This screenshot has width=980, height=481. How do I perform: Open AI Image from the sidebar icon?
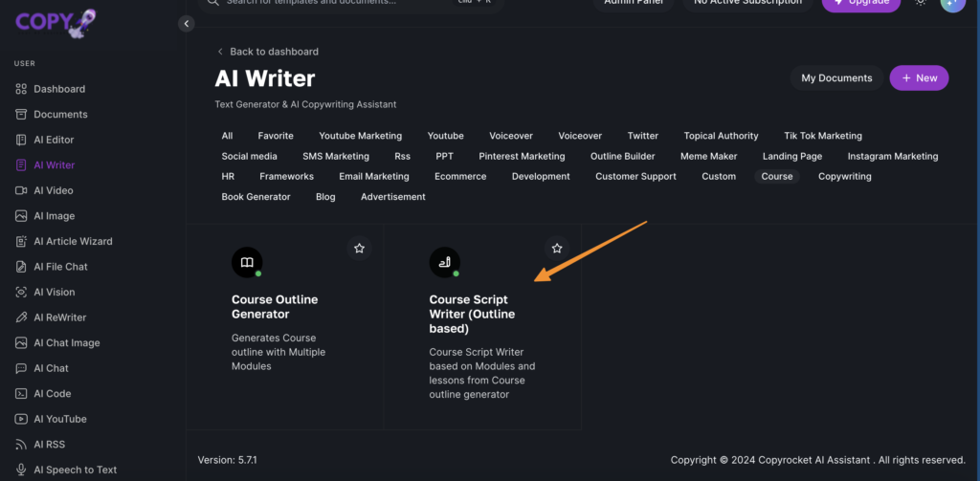point(21,216)
